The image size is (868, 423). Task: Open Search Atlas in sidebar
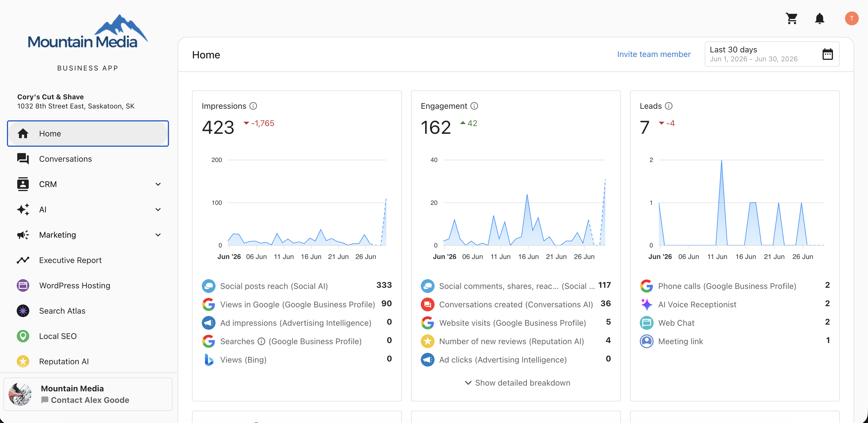point(88,311)
